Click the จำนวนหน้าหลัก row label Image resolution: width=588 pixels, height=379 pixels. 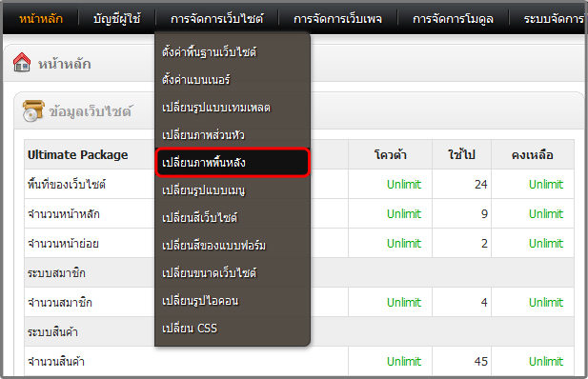[x=64, y=213]
